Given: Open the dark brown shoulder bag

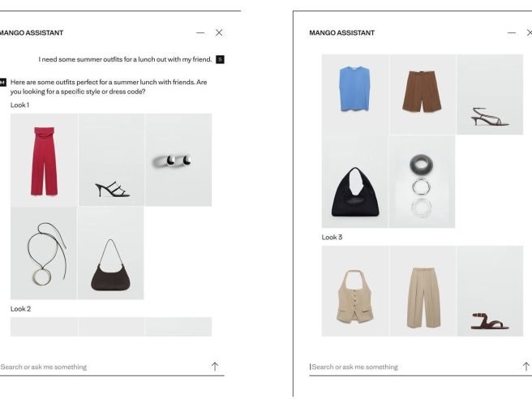Looking at the screenshot, I should 111,254.
